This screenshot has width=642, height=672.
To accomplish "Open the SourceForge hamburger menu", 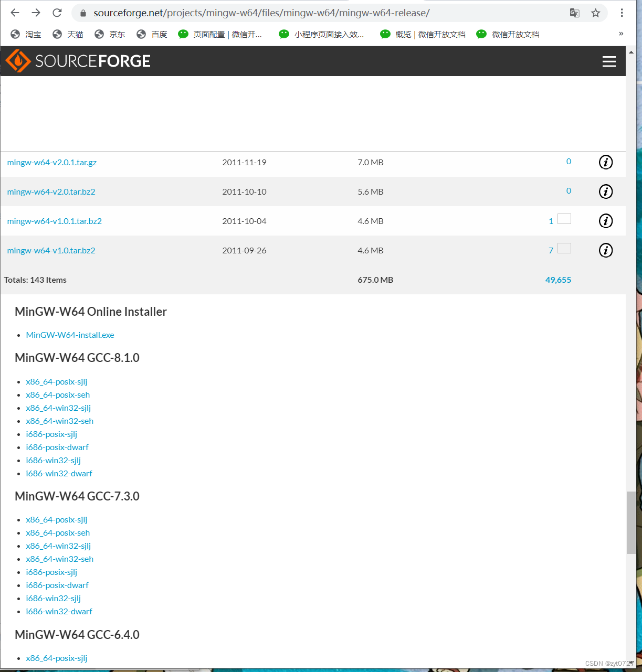I will (609, 61).
